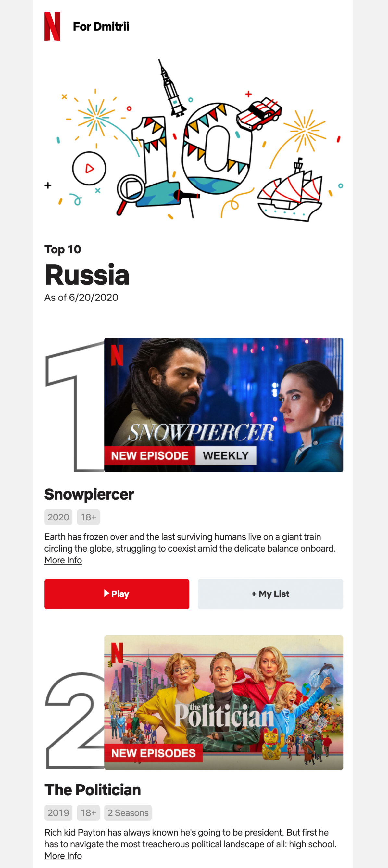Click the red Play button
The width and height of the screenshot is (388, 868).
click(117, 594)
